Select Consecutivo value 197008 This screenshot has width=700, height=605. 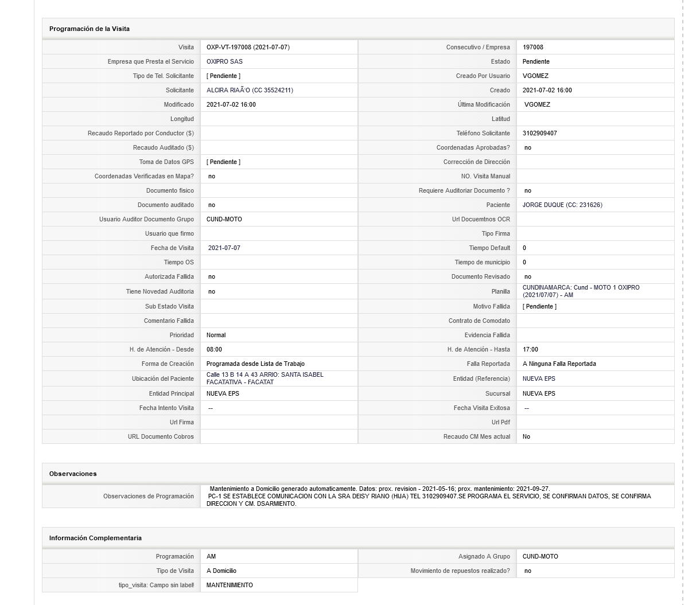tap(533, 47)
